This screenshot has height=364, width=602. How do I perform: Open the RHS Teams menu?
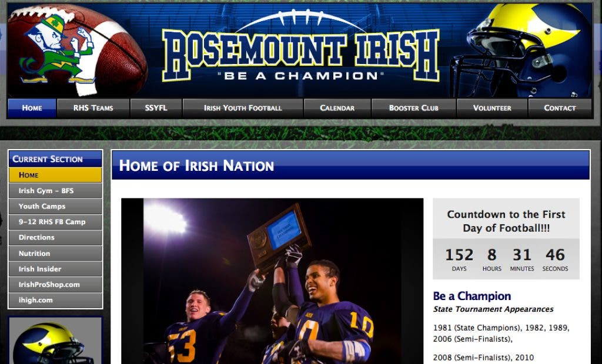93,108
